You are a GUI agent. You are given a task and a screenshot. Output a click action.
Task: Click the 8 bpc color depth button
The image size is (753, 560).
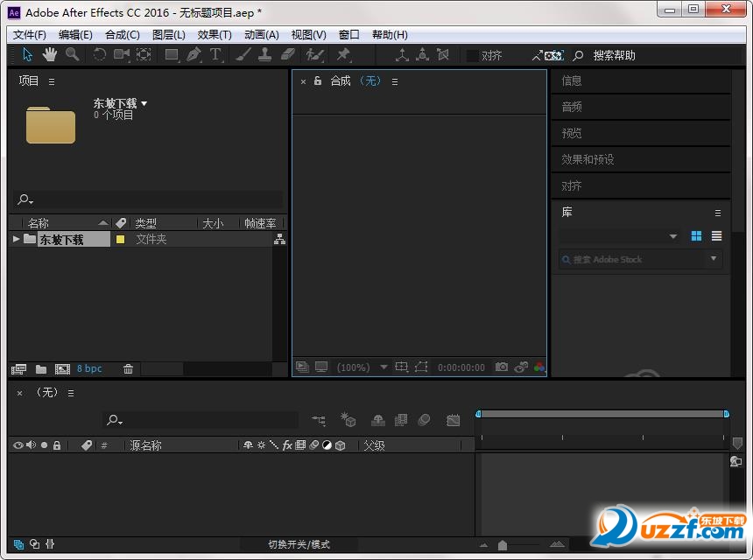[89, 369]
